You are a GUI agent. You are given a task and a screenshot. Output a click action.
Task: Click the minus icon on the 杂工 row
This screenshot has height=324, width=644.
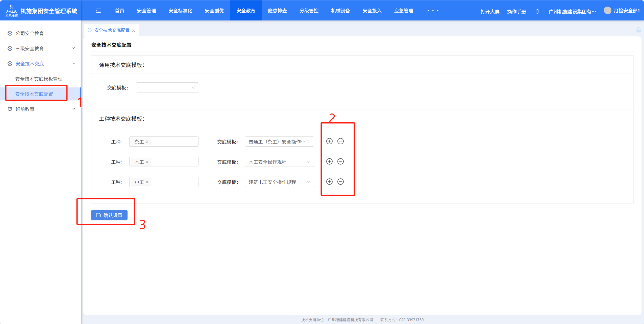[340, 141]
